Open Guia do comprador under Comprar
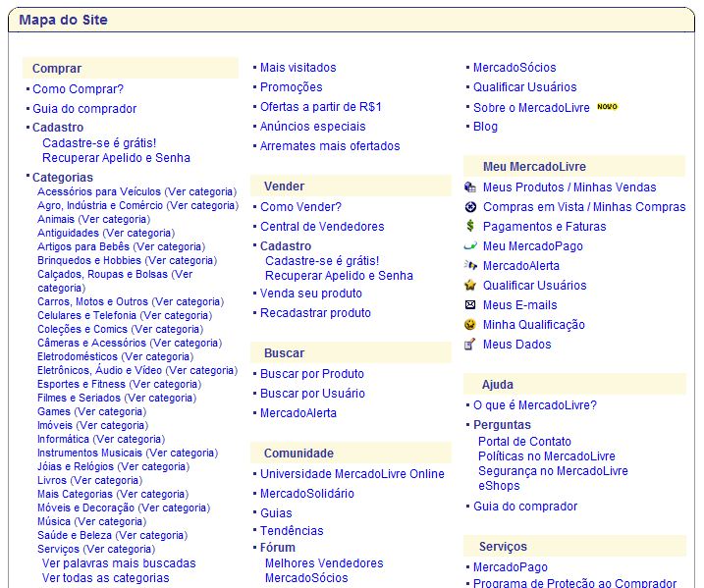 (84, 109)
